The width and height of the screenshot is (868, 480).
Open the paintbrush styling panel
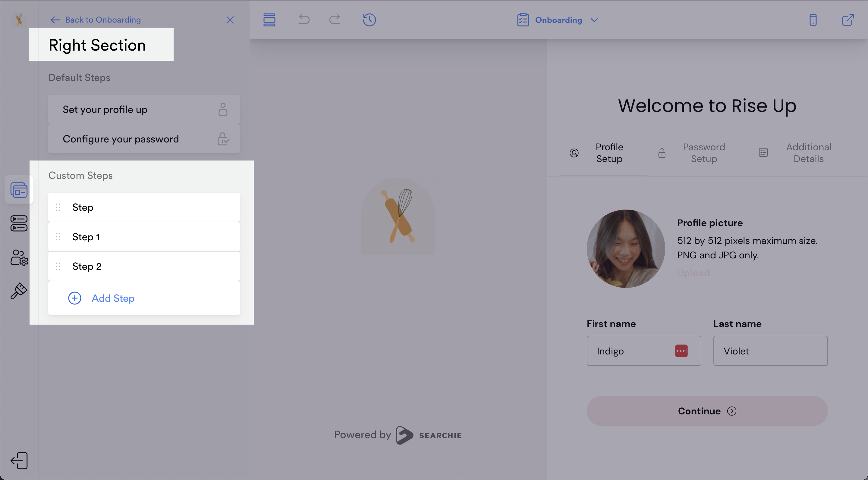tap(19, 291)
